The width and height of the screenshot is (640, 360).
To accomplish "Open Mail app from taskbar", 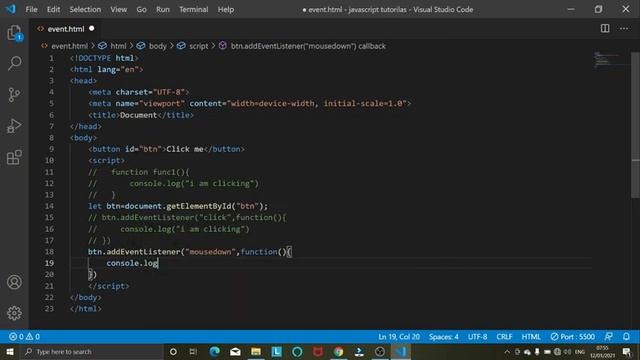I will pos(235,351).
